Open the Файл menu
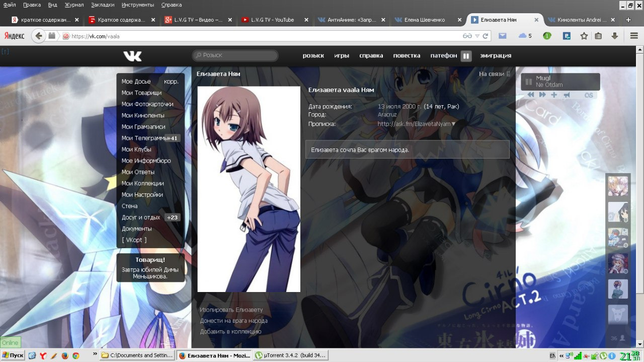 click(x=9, y=5)
